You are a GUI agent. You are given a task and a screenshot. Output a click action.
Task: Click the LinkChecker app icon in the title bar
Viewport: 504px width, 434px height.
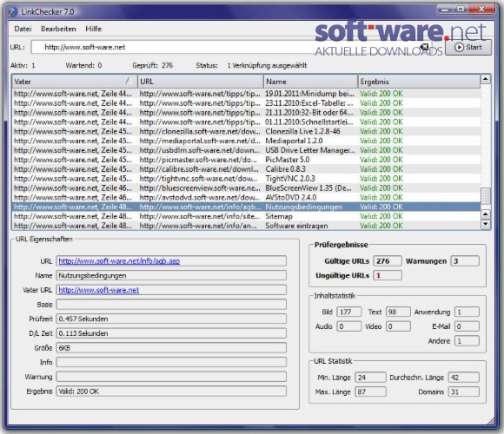[x=13, y=12]
